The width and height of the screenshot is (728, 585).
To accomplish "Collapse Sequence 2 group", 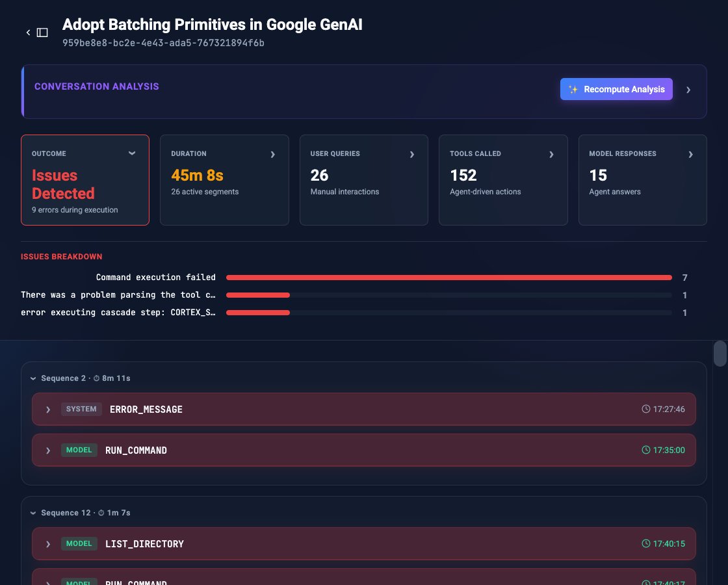I will (33, 378).
